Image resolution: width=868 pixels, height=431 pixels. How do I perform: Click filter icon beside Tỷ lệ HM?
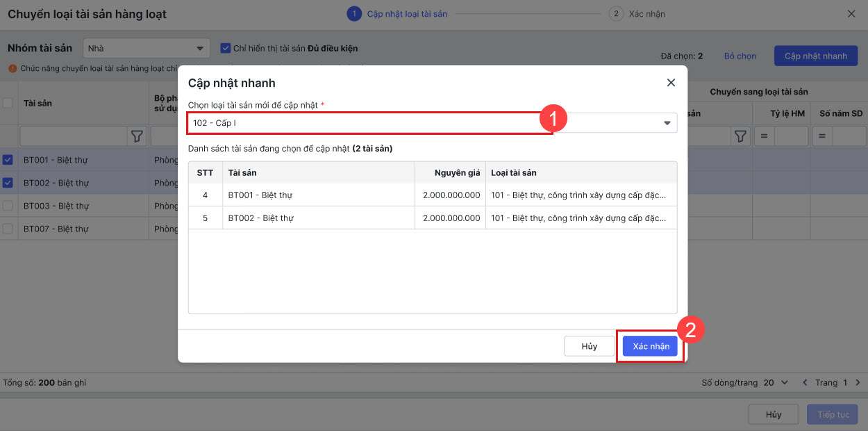[x=740, y=136]
